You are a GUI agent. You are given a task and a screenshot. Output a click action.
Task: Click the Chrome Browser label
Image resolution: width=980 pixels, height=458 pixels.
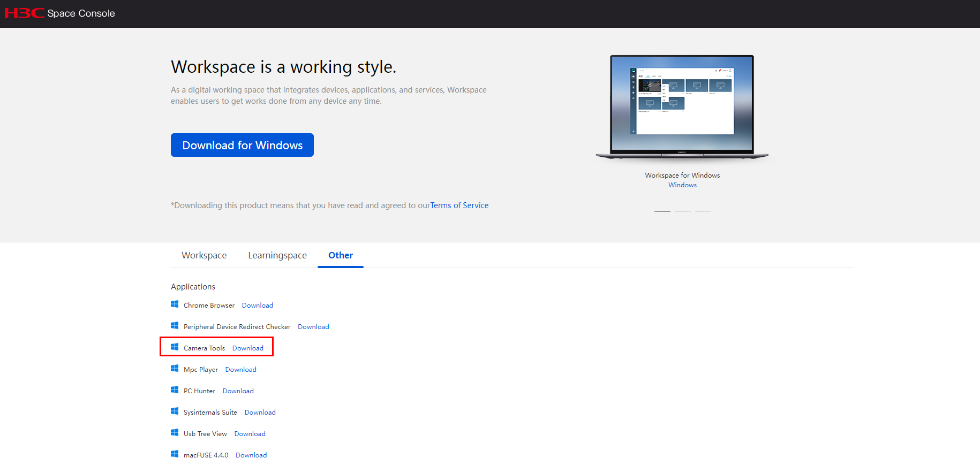(x=209, y=306)
